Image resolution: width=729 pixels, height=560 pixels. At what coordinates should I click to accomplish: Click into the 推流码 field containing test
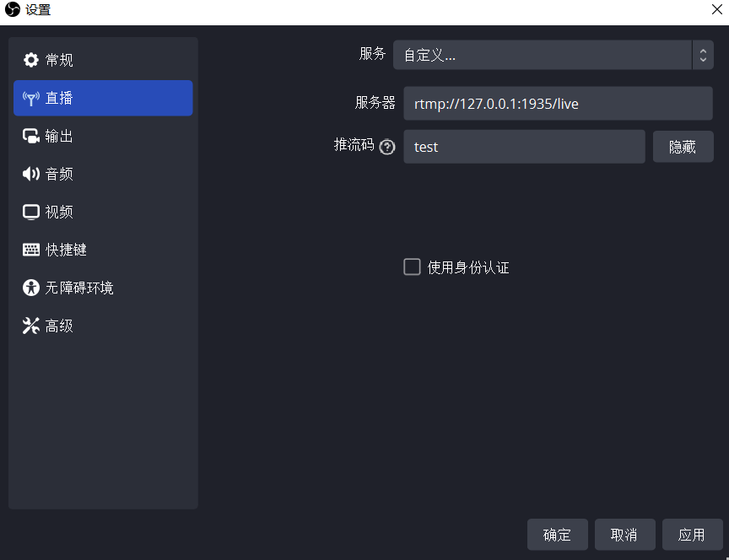[524, 147]
